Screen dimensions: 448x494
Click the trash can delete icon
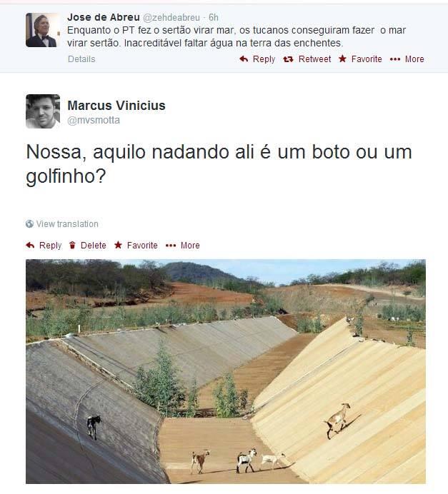(72, 245)
